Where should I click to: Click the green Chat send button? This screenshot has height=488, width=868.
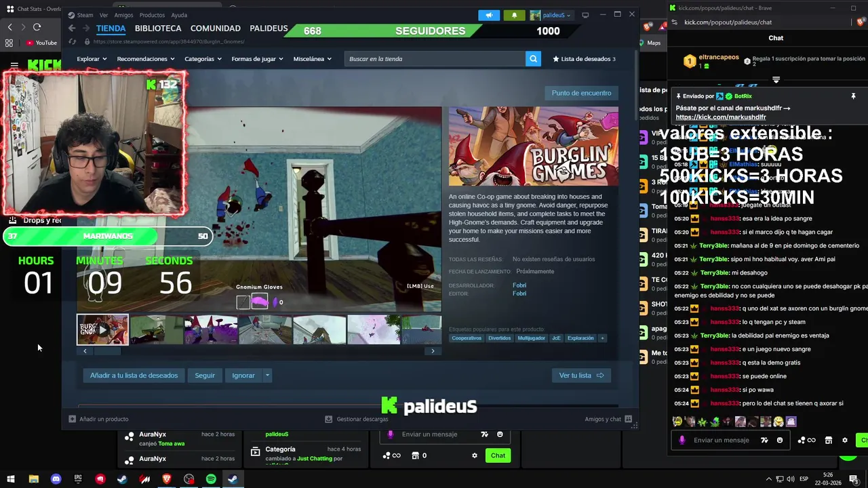498,455
